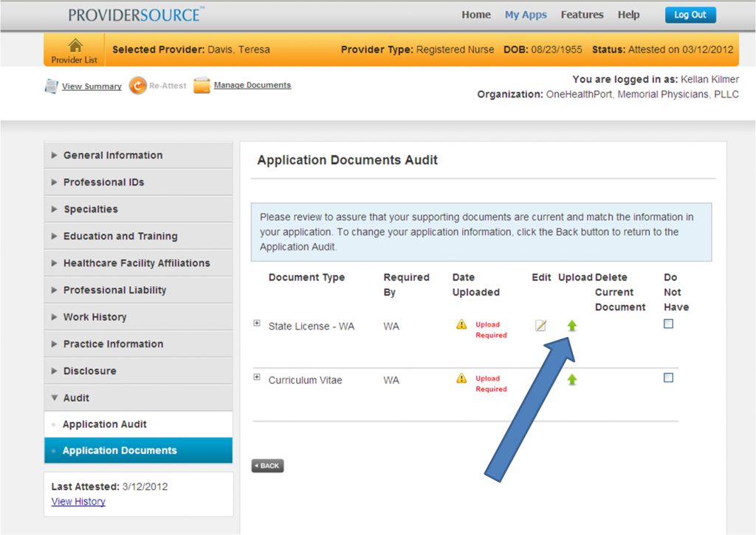The width and height of the screenshot is (756, 535).
Task: Expand the Curriculum Vitae row
Action: (x=257, y=377)
